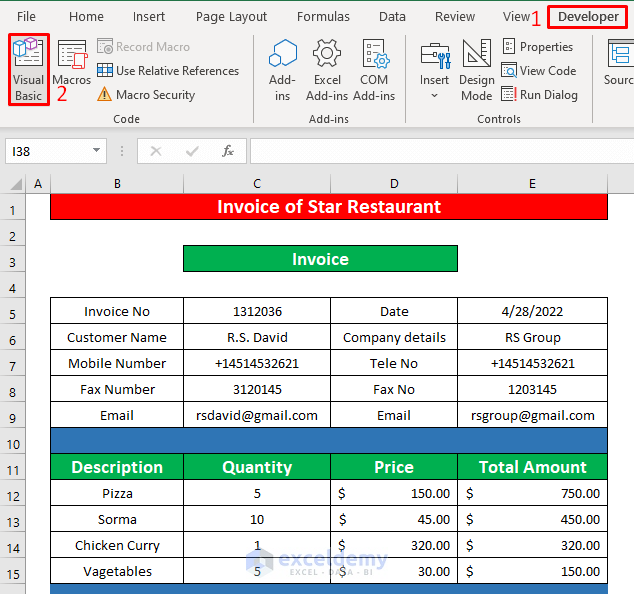
Task: Open the Visual Basic editor
Action: pos(28,68)
